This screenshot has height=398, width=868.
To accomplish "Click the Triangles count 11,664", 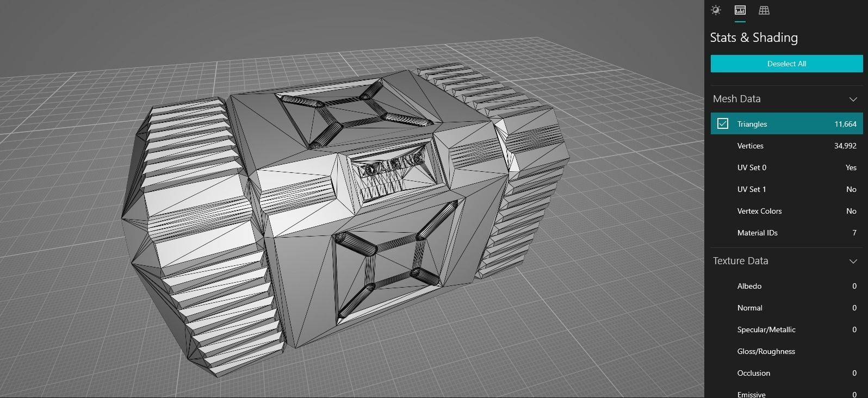I will coord(845,124).
